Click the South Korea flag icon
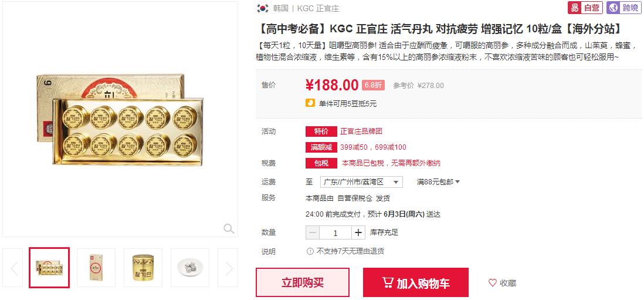This screenshot has height=300, width=644. coord(262,8)
